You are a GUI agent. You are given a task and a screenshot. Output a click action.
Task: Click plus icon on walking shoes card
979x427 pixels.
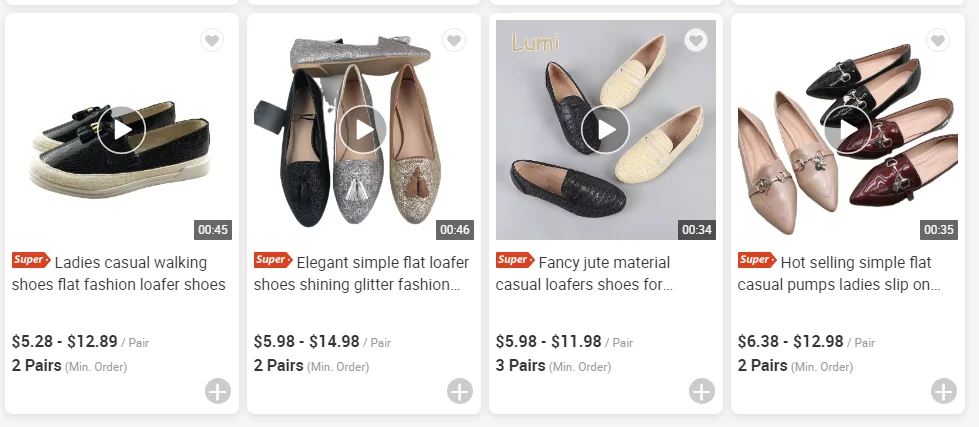(x=218, y=391)
